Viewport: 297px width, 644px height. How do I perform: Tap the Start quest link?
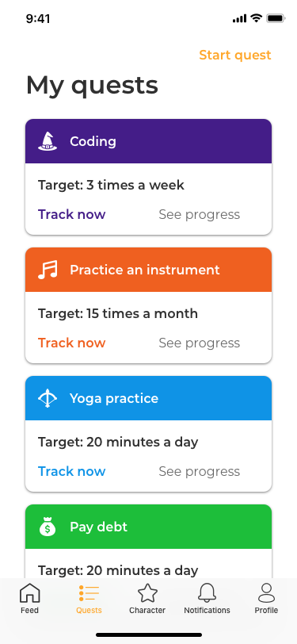pos(235,55)
